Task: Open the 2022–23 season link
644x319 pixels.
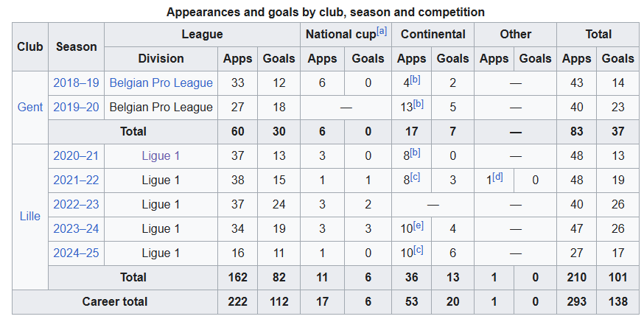Action: [76, 205]
